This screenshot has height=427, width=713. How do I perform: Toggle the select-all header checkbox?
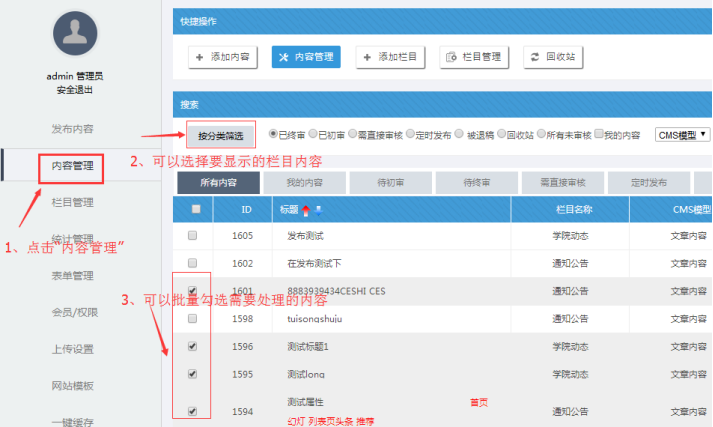[196, 209]
